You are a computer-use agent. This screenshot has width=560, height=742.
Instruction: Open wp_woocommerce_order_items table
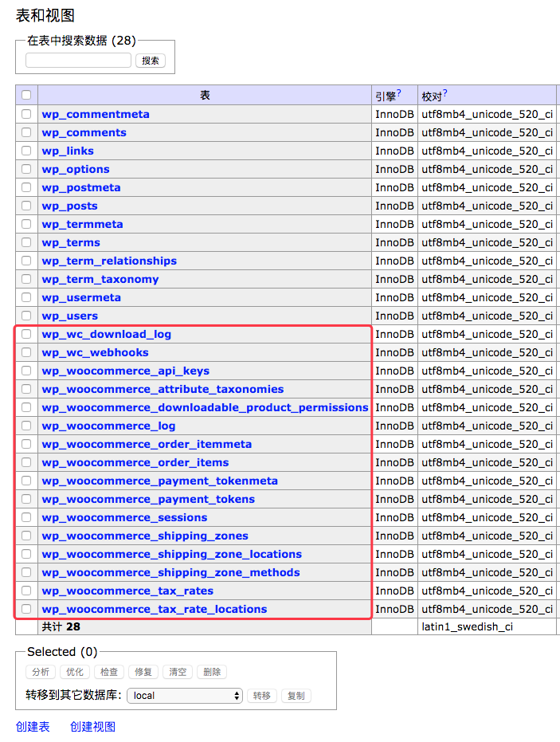pyautogui.click(x=135, y=462)
